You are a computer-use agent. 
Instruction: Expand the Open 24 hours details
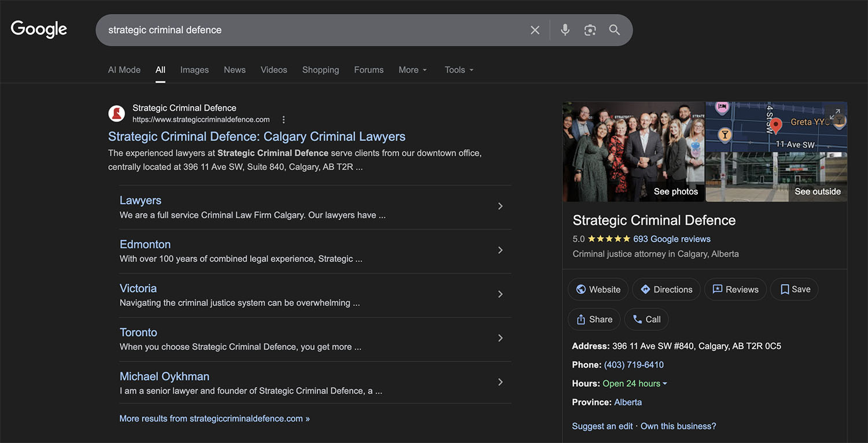pyautogui.click(x=635, y=383)
